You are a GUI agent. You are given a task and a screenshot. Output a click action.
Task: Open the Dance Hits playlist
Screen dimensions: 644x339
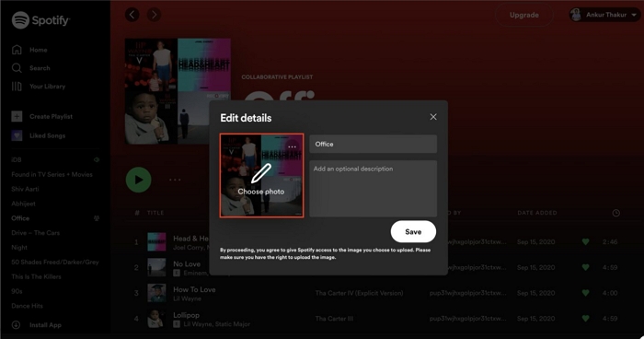[27, 306]
